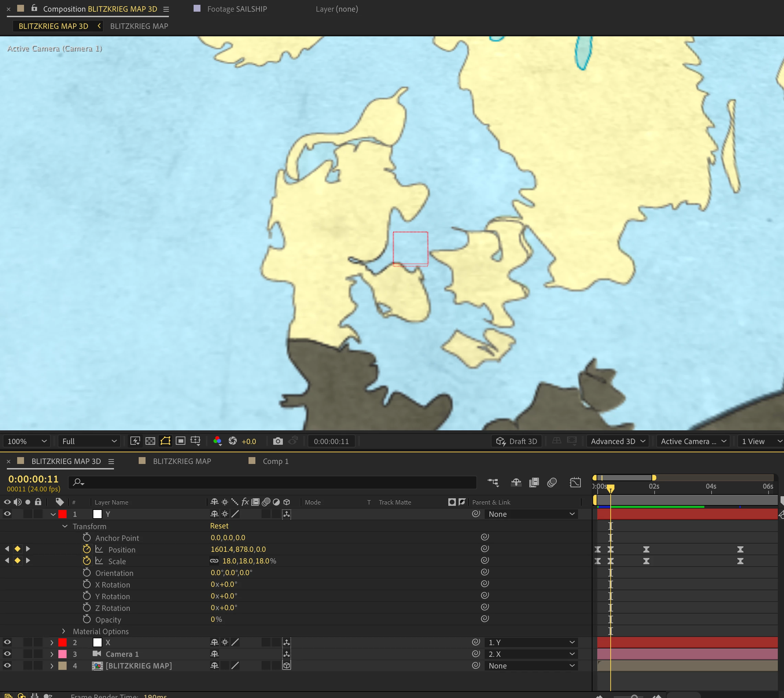Click the Transform Reset link
The image size is (784, 698).
(219, 526)
